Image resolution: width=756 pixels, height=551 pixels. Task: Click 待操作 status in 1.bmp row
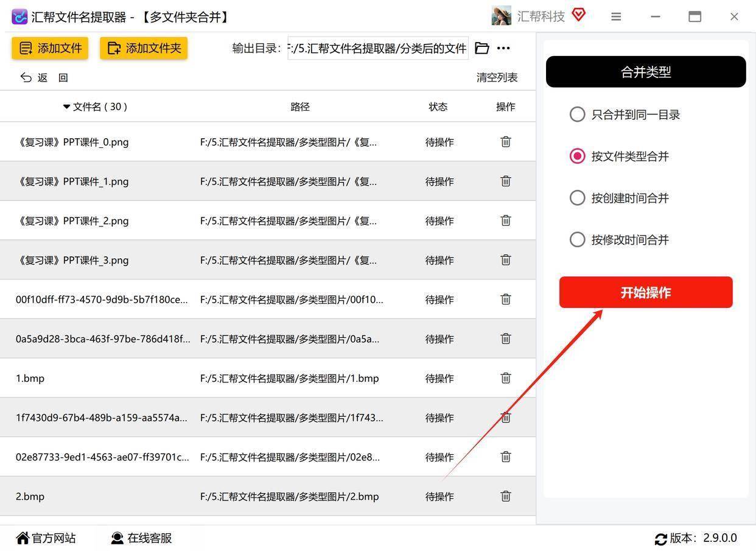439,378
